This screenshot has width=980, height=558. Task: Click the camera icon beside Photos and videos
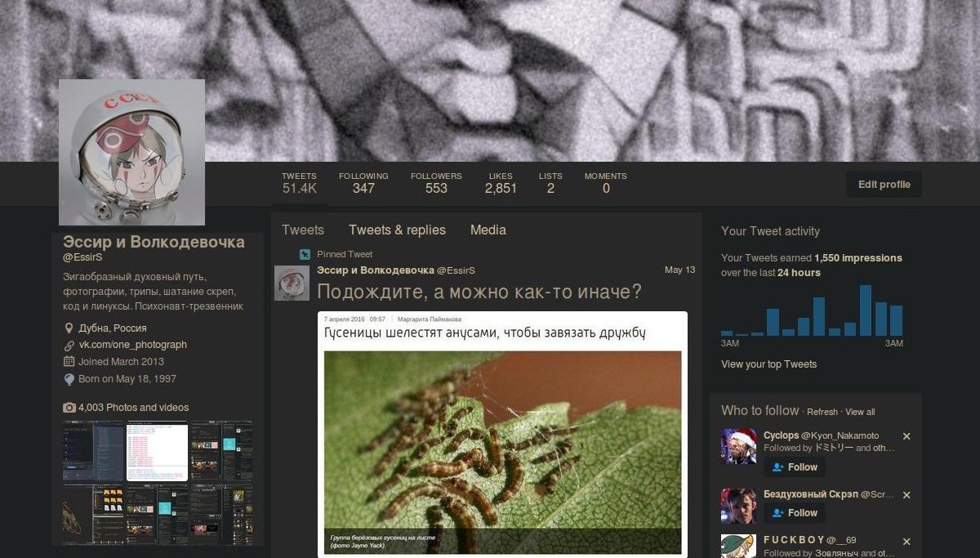[69, 408]
